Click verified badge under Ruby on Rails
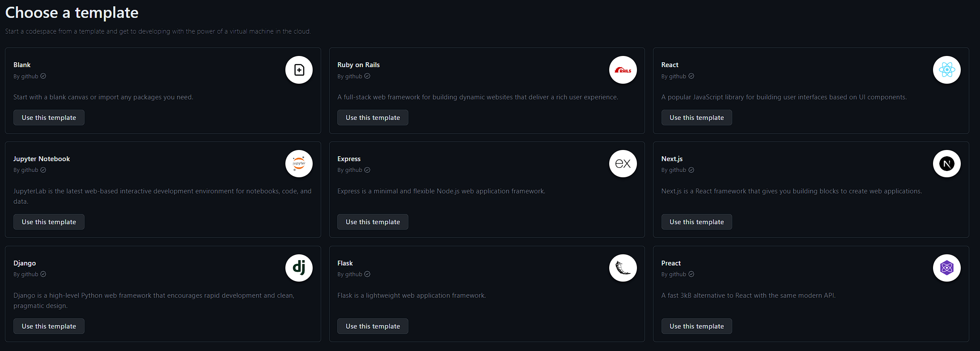Viewport: 980px width, 351px height. [367, 76]
